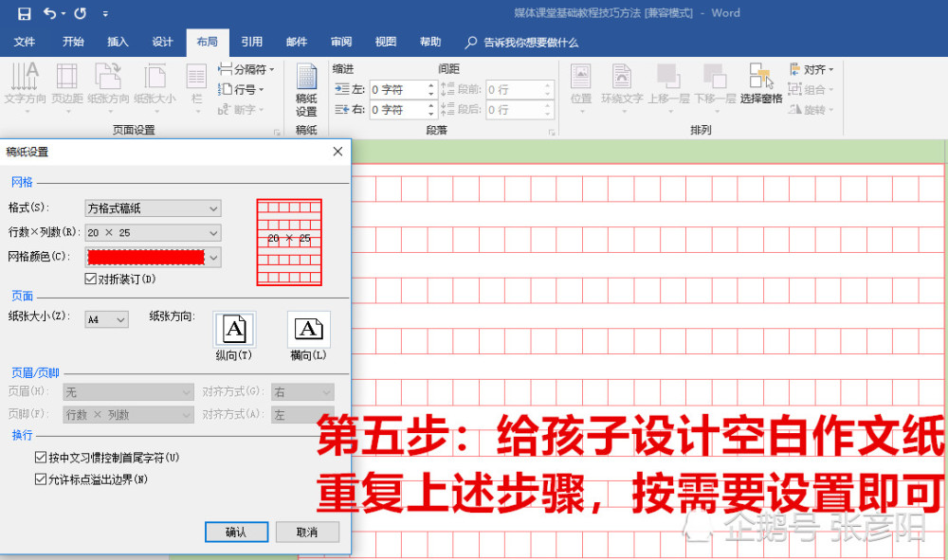Open the 选择窗格 (Selection Pane) tool
Viewport: 948px width, 560px height.
[x=761, y=84]
